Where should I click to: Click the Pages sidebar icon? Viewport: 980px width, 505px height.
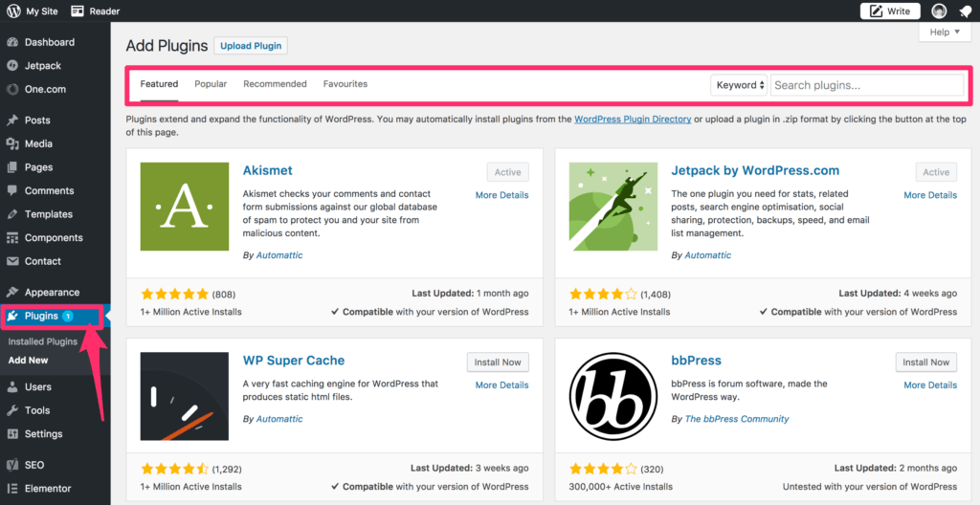click(x=11, y=167)
